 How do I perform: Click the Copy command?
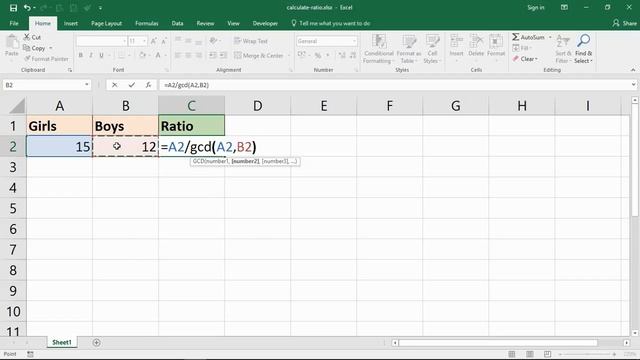pos(34,48)
